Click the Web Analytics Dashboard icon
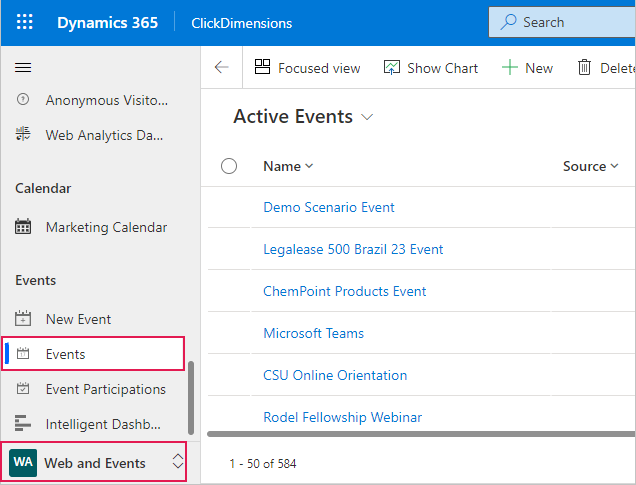 tap(23, 134)
